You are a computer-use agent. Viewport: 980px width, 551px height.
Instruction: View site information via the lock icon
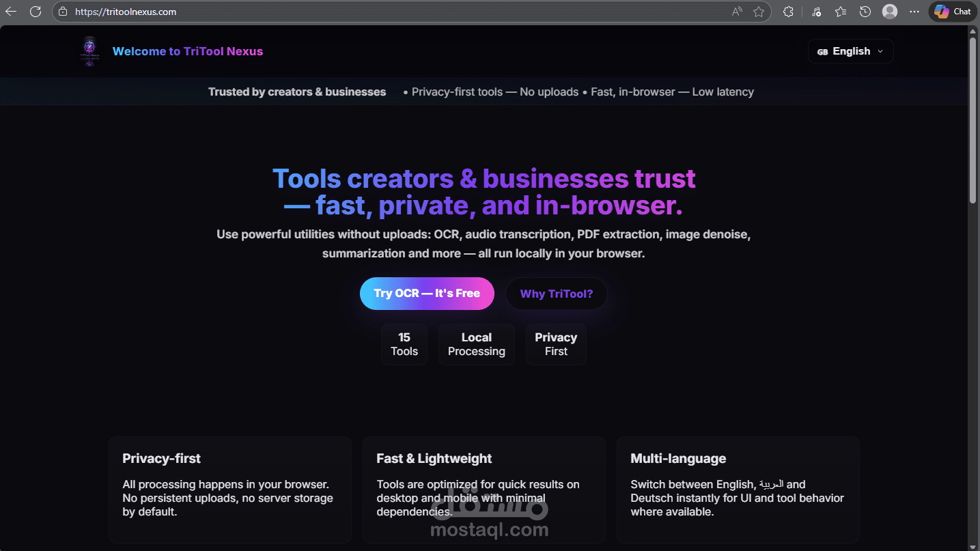click(63, 12)
